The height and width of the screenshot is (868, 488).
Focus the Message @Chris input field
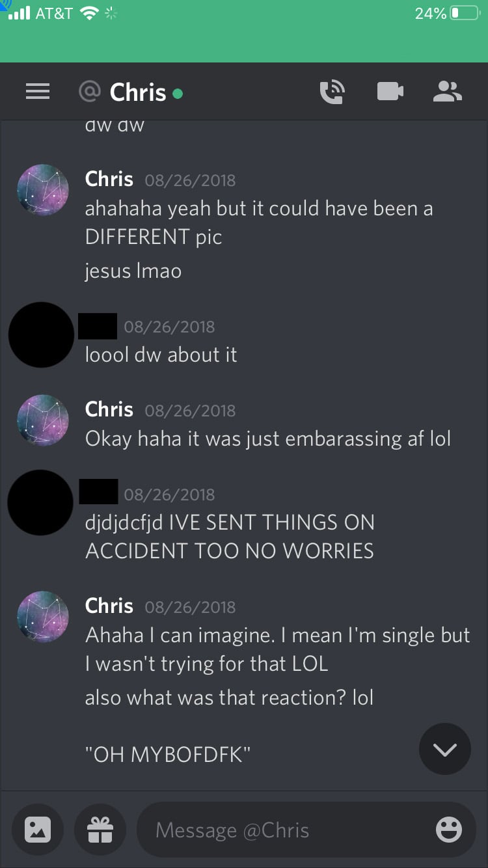[x=306, y=830]
